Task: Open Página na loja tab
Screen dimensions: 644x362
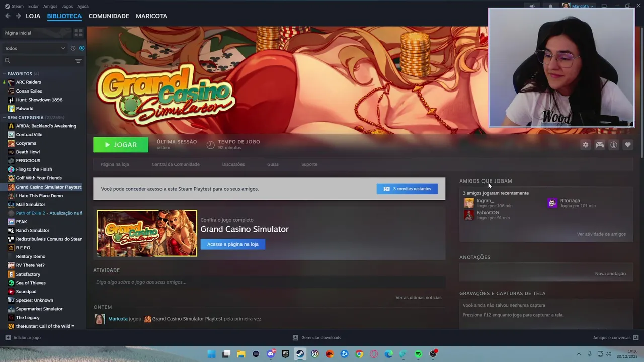Action: 115,164
